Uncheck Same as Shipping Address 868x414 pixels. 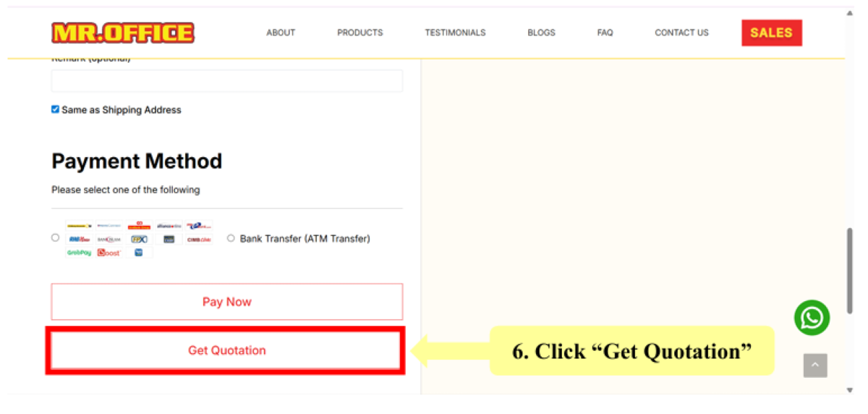coord(55,109)
